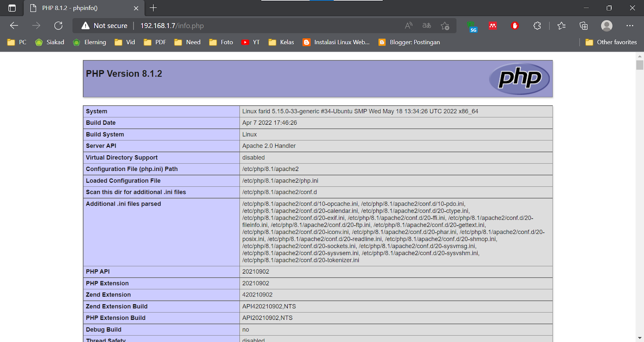The width and height of the screenshot is (644, 342).
Task: Click the red MEGA extension icon
Action: [x=493, y=26]
